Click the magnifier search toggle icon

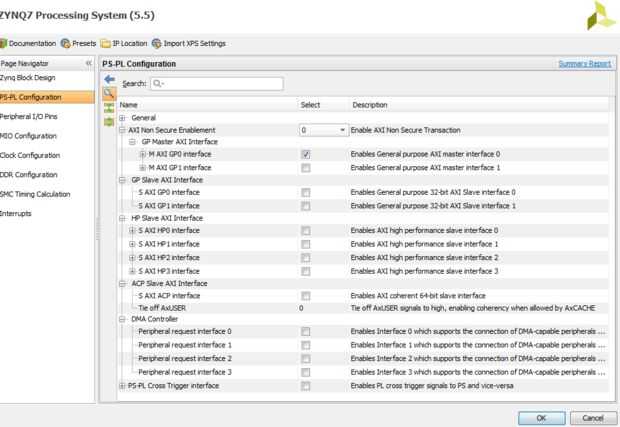coord(109,94)
